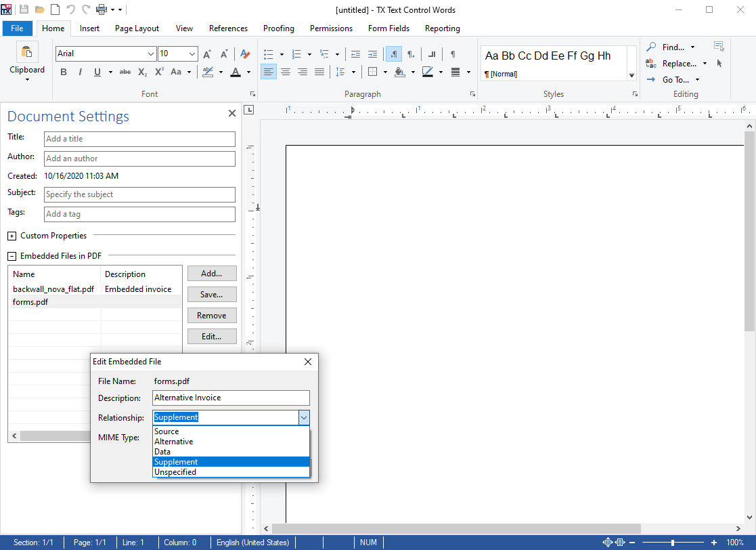Adjust the zoom slider in status bar
The image size is (756, 550).
pos(672,543)
